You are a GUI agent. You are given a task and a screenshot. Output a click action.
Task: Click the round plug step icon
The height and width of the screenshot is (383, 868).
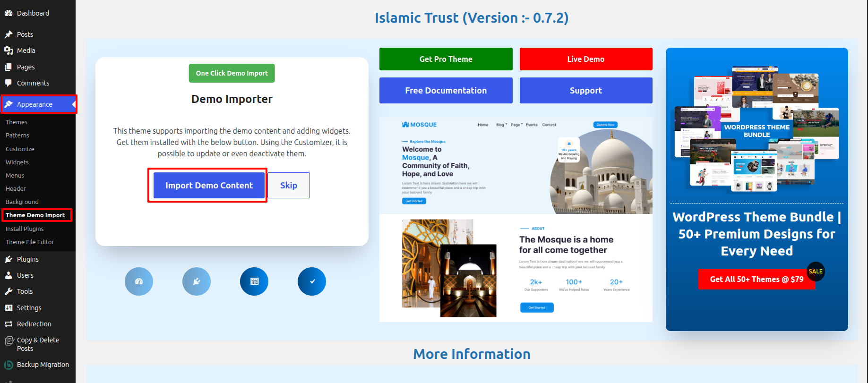[197, 281]
